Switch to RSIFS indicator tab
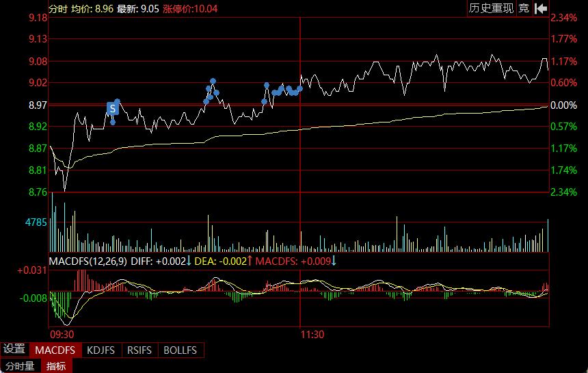588x373 pixels. (x=139, y=350)
